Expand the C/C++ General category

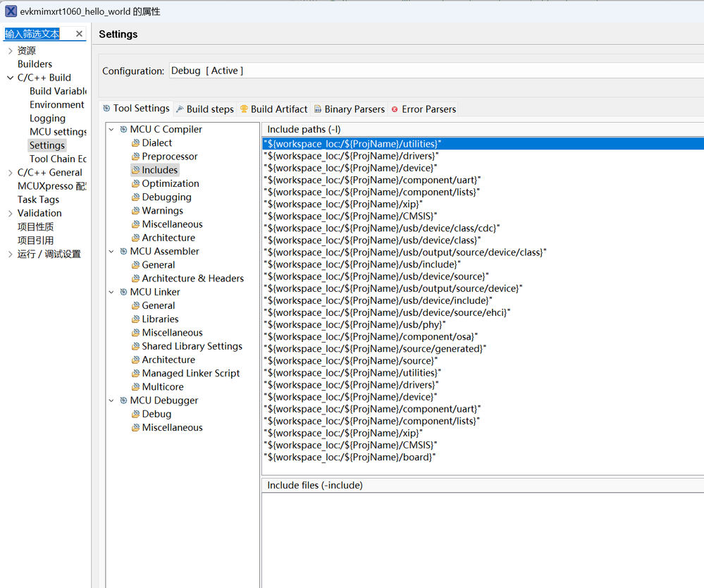tap(10, 173)
